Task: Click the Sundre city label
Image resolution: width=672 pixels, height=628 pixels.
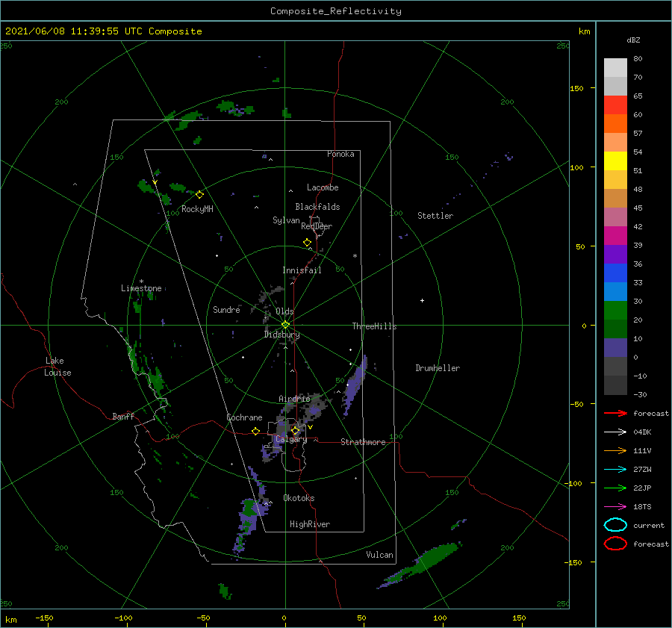Action: [226, 309]
